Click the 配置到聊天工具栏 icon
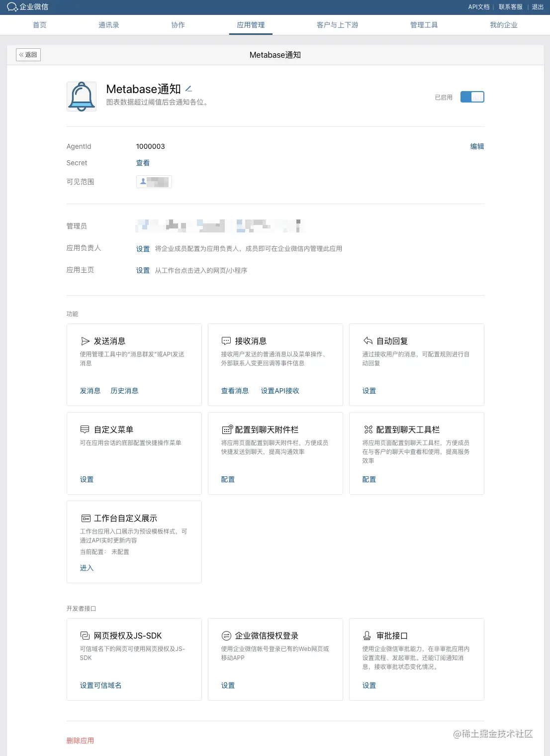 coord(368,430)
